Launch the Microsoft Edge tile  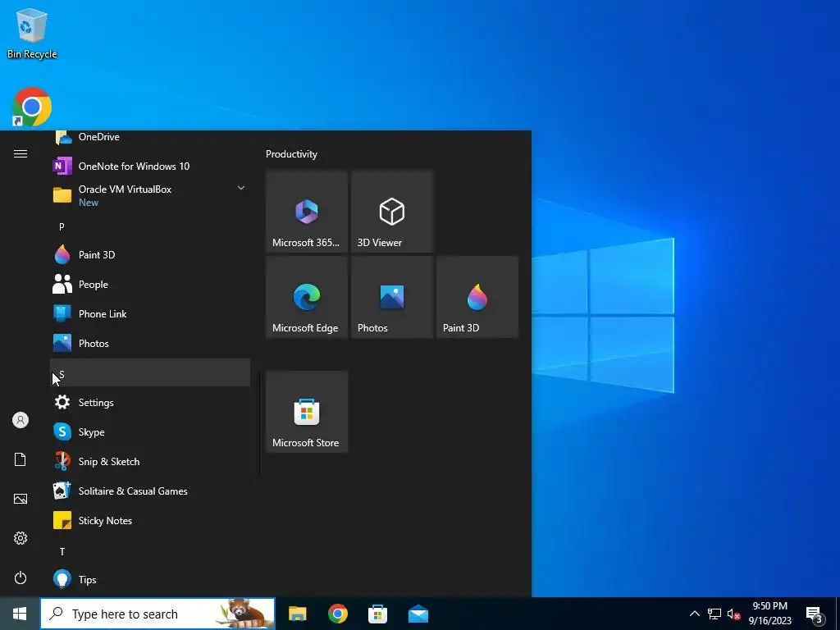307,297
